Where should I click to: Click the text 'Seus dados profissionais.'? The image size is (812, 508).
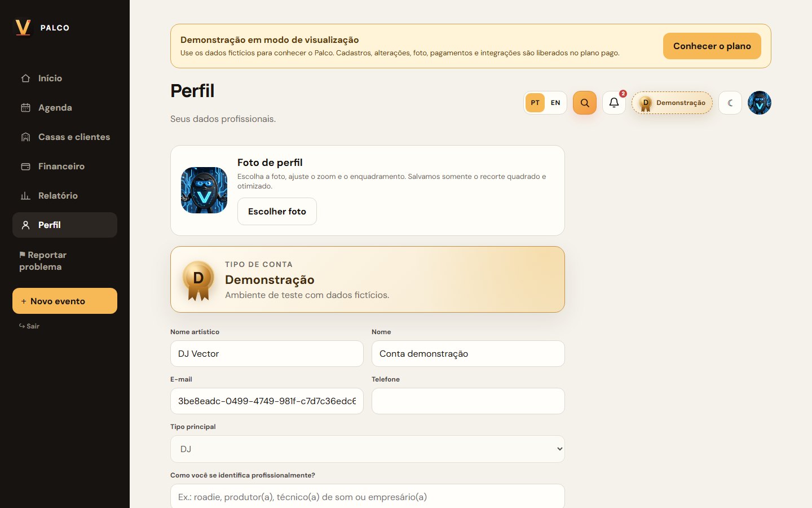223,119
